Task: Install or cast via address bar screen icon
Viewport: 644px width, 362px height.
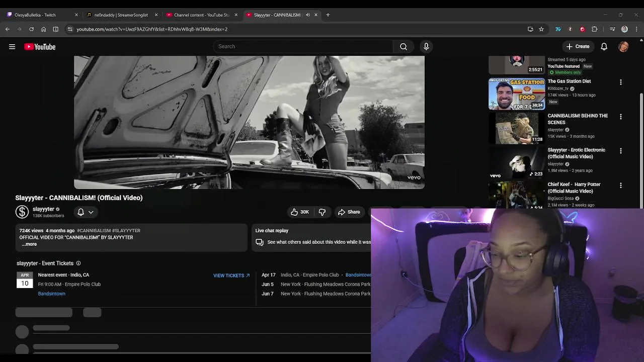Action: click(x=530, y=29)
